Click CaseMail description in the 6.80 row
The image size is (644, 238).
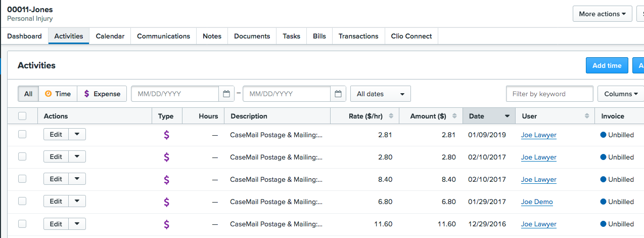coord(276,202)
